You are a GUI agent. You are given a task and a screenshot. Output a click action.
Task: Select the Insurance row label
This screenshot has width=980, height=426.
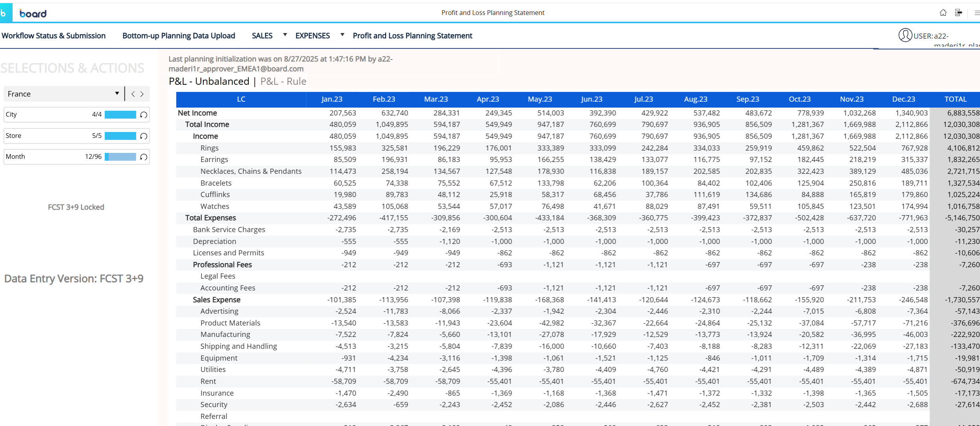tap(217, 393)
